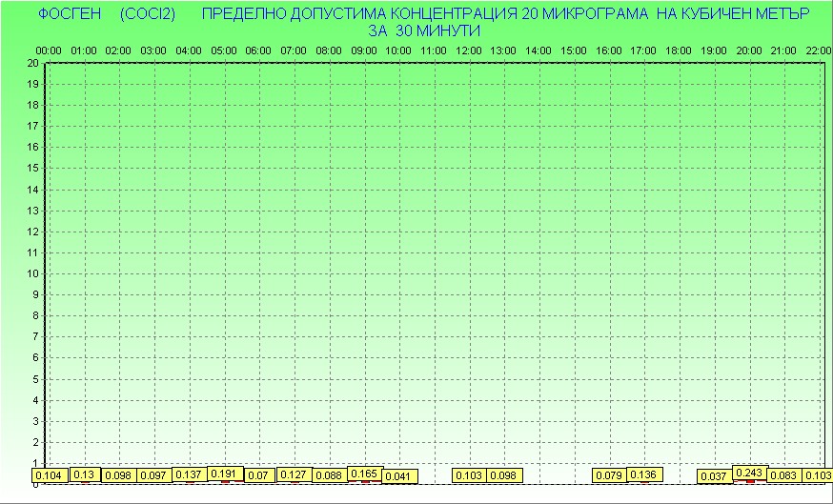Click the 0.13 data label
This screenshot has width=833, height=504.
[84, 474]
